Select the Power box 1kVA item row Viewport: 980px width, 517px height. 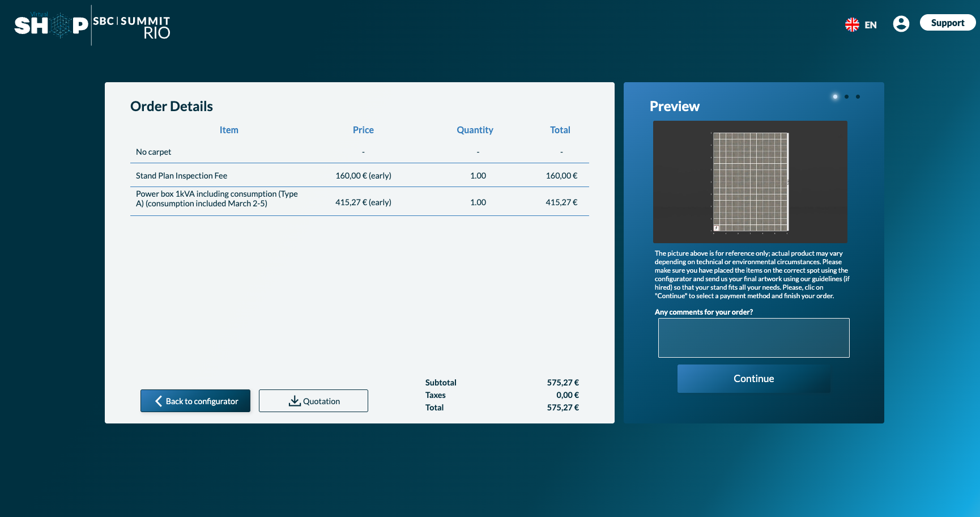click(x=216, y=199)
